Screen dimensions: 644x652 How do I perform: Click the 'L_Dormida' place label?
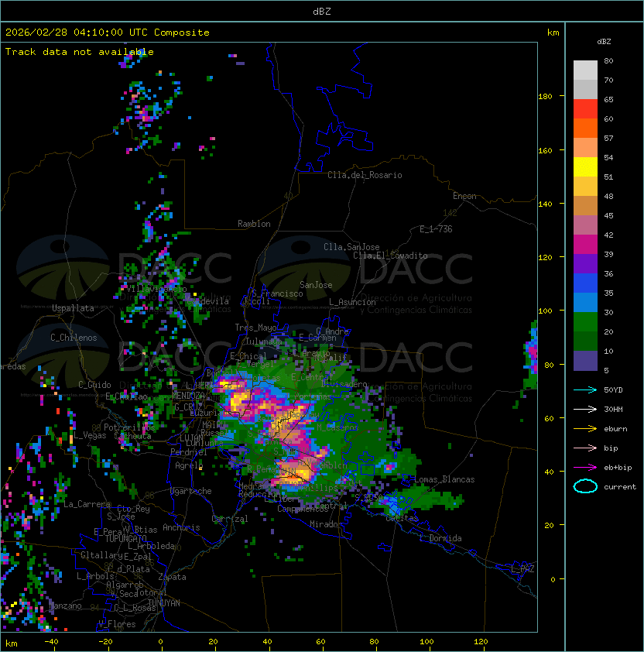440,538
